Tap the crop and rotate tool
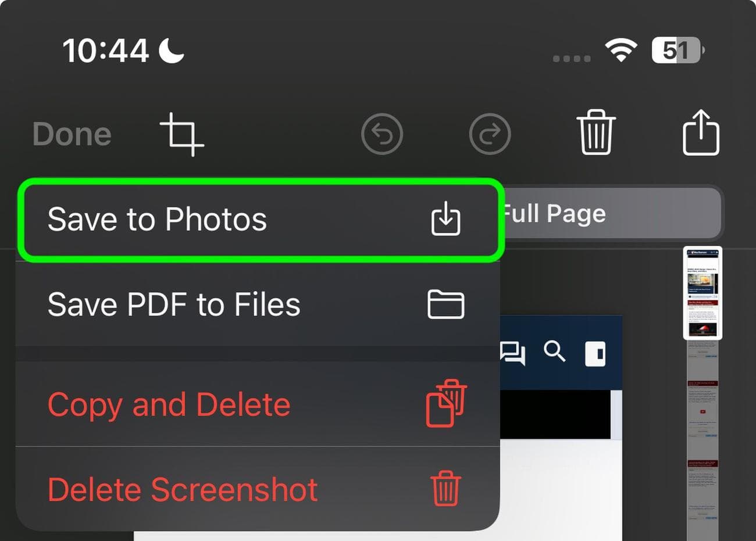 pos(182,134)
